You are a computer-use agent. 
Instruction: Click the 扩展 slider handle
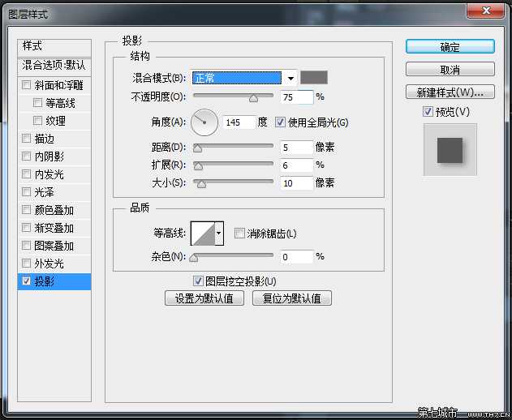(198, 166)
